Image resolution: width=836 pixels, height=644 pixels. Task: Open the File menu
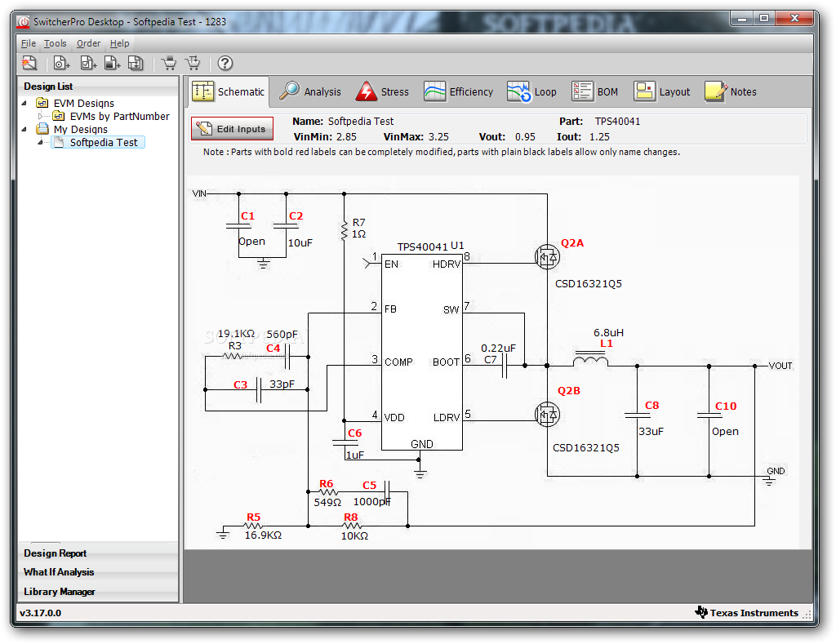point(29,43)
